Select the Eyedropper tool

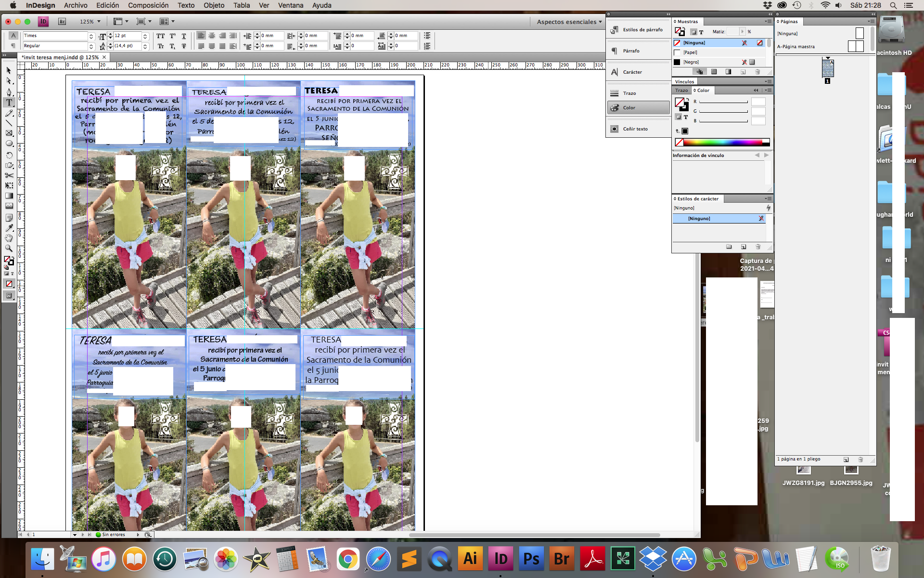click(x=9, y=228)
